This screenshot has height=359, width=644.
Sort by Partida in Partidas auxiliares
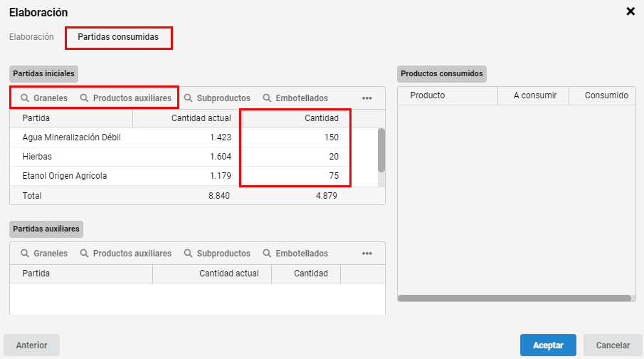(x=81, y=274)
